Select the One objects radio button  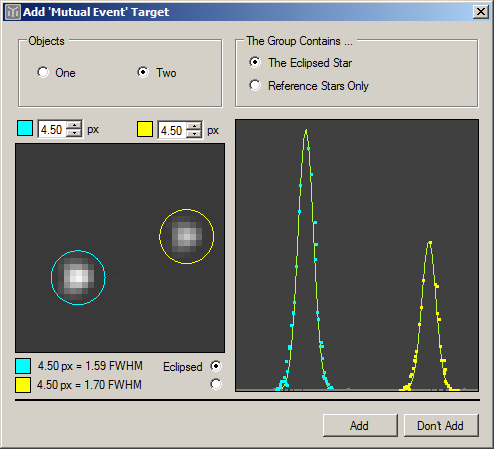(43, 72)
